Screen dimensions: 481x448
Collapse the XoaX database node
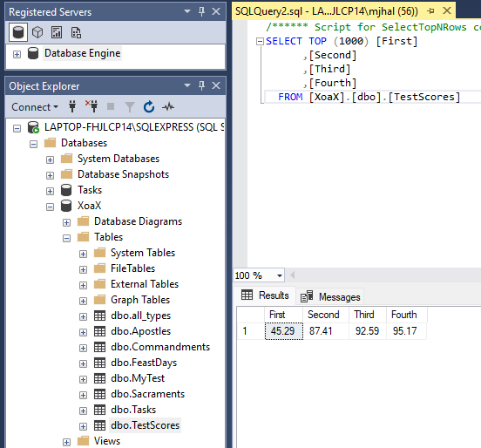50,207
